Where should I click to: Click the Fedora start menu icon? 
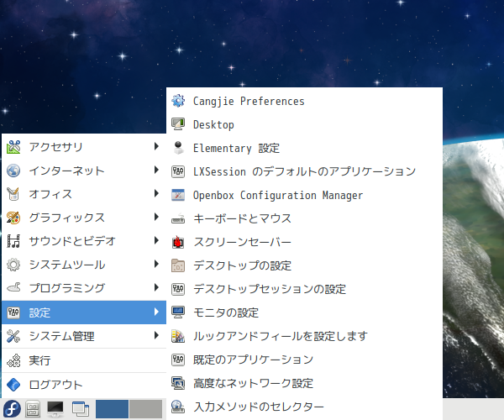(x=12, y=409)
